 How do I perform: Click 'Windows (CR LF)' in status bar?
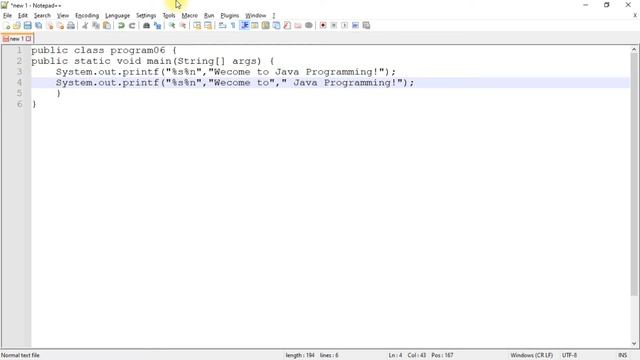point(531,356)
